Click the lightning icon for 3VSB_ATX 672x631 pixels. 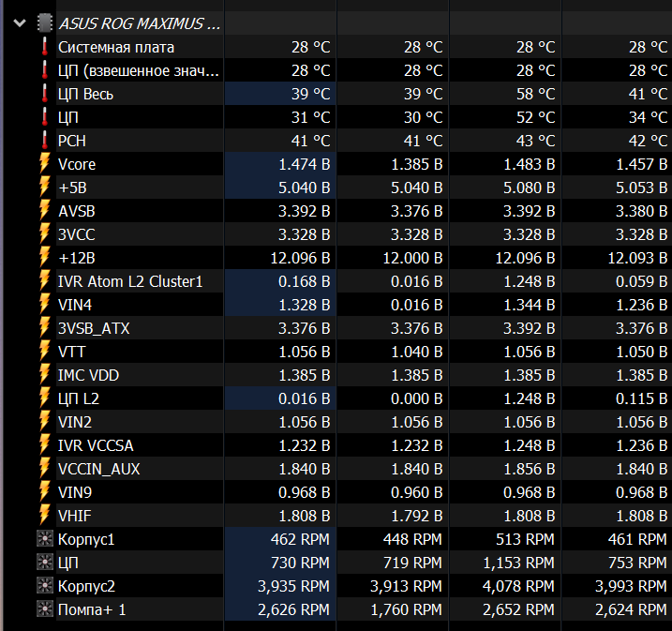[x=45, y=328]
